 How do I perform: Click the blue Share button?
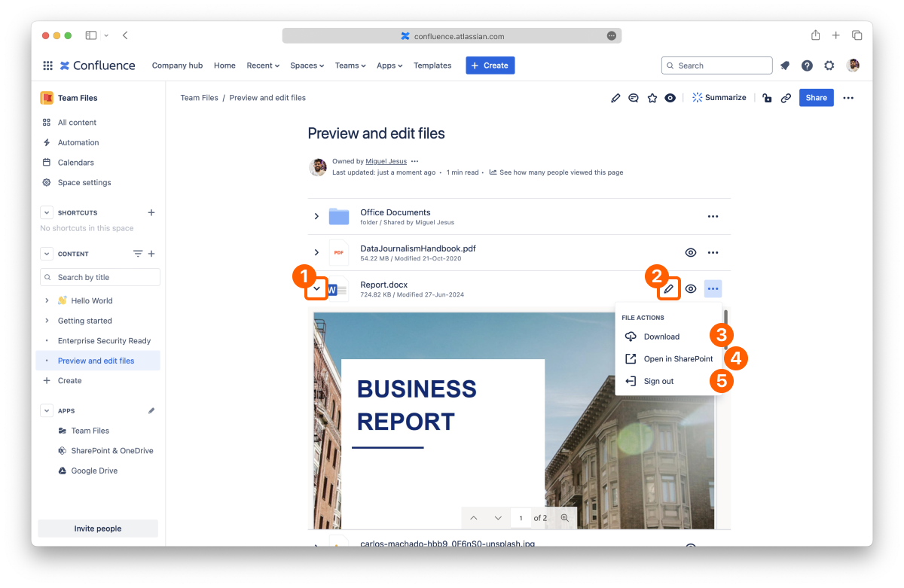[816, 98]
